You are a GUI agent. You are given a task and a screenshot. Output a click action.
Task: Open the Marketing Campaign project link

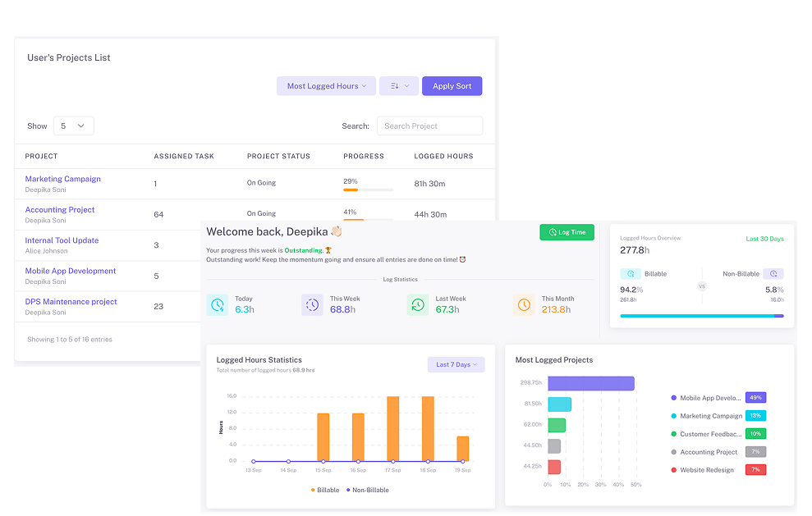(x=62, y=178)
